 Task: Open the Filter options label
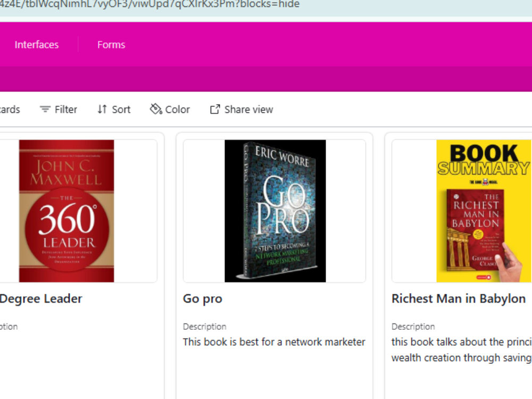66,109
